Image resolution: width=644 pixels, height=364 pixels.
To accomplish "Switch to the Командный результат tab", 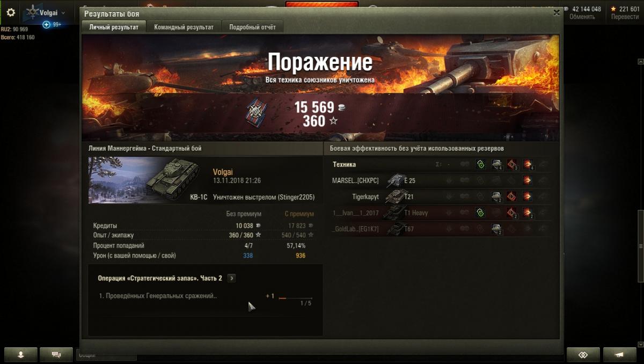I will click(184, 27).
